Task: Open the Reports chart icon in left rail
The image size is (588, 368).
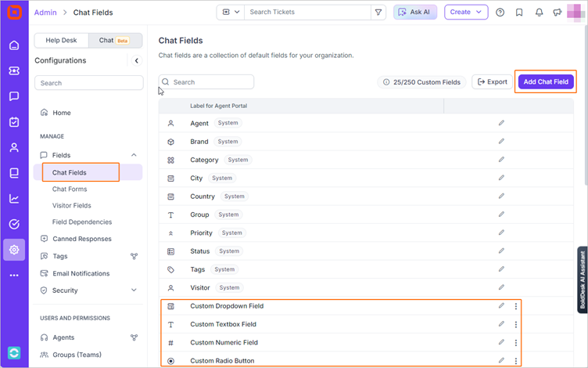Action: 14,199
